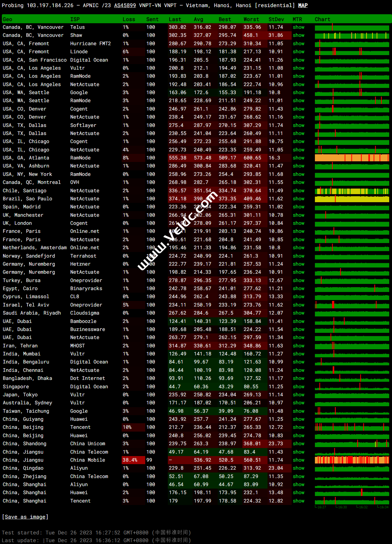Click the yellow Brazil Sao Paulo chart
The image size is (392, 544).
coord(352,199)
